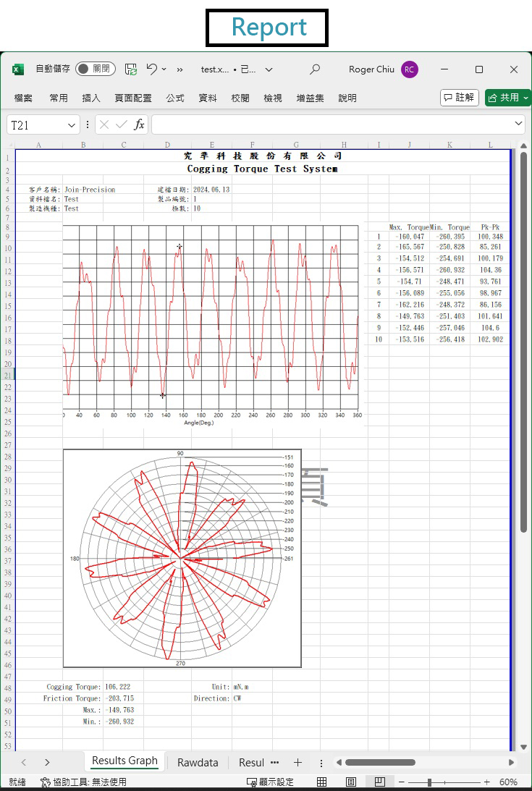Open the 增益集 (Add-ins) tab
The width and height of the screenshot is (532, 791).
click(x=310, y=98)
